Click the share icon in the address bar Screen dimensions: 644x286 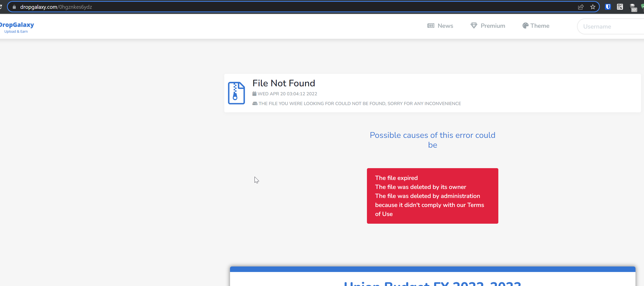(581, 7)
